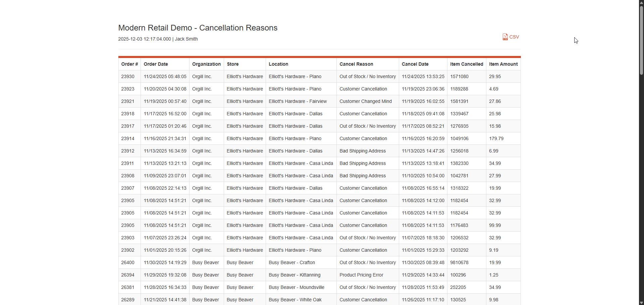Click the Order # column header
This screenshot has height=305, width=644.
[x=129, y=64]
